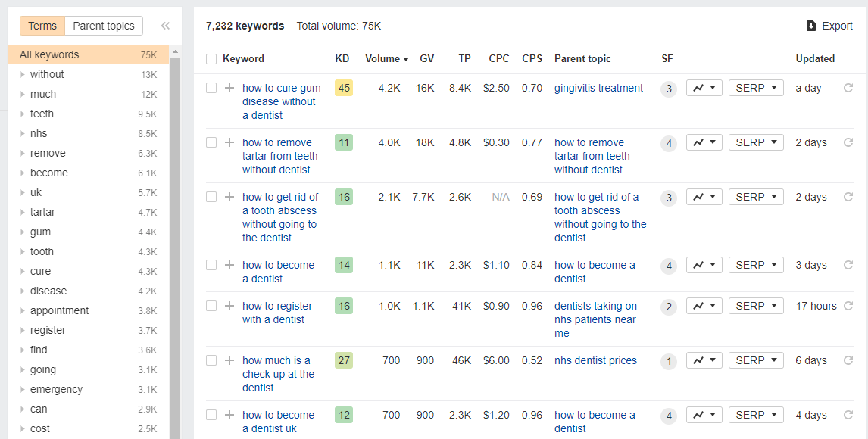
Task: Add 'how to become a dentist' to list
Action: 229,266
